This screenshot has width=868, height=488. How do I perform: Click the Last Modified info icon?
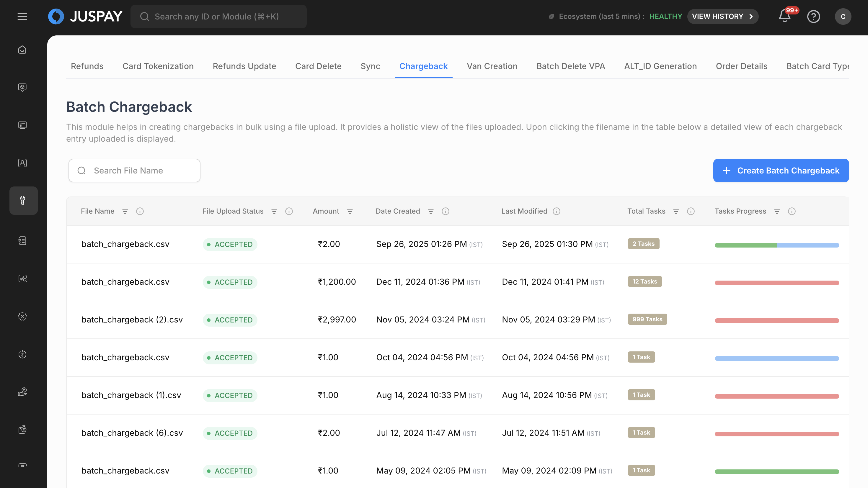pyautogui.click(x=557, y=211)
